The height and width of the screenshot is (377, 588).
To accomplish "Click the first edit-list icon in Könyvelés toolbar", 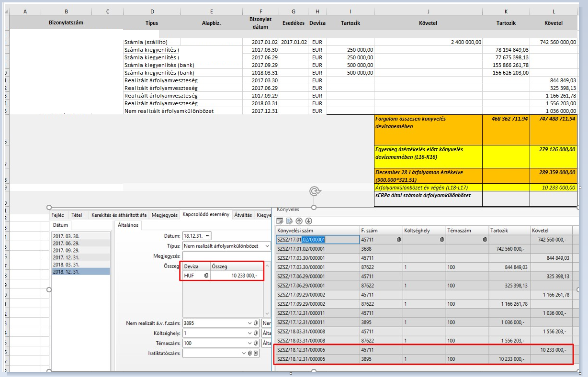I will tap(280, 221).
